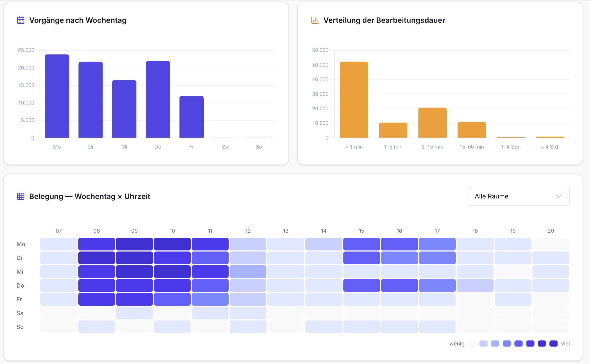590x364 pixels.
Task: Click the 'Vorgänge nach Wochentag' title
Action: (78, 20)
